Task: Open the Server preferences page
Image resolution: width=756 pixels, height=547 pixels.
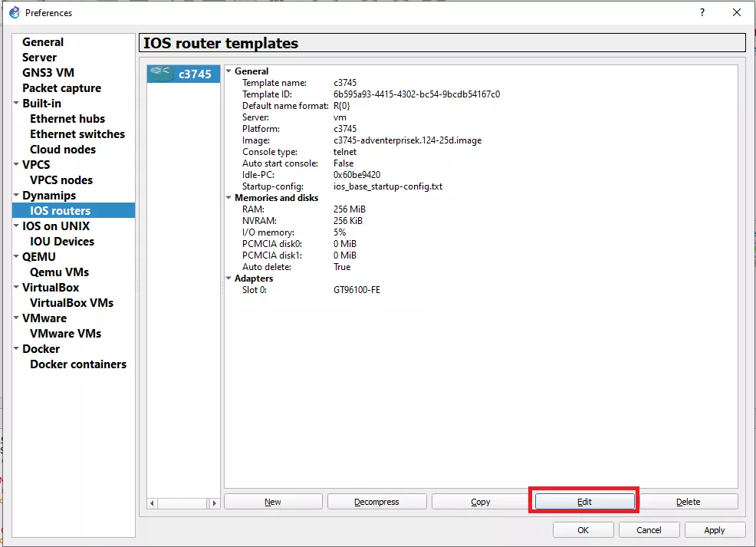Action: pos(40,58)
